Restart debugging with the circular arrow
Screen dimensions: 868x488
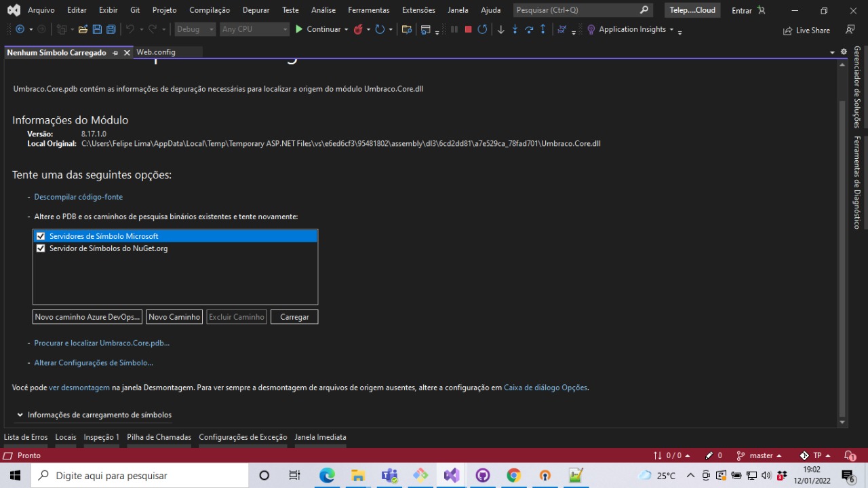click(x=482, y=29)
